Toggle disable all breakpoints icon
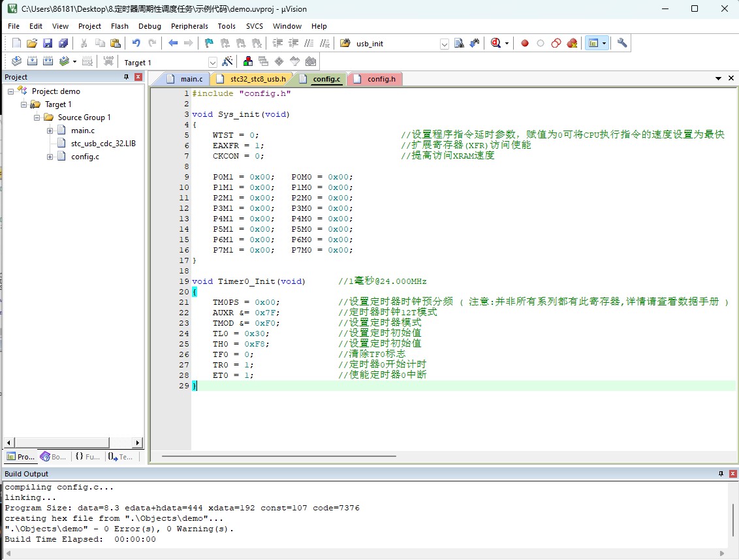 pyautogui.click(x=556, y=43)
